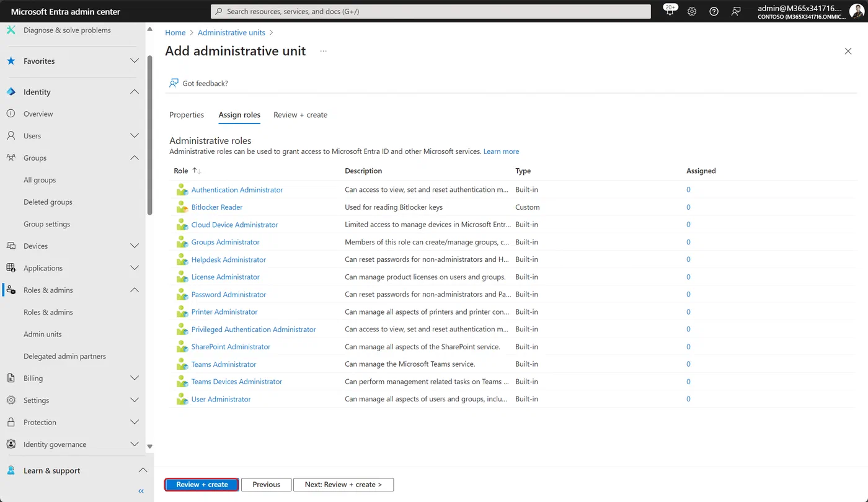868x502 pixels.
Task: Open Groups Administrator role link
Action: click(226, 242)
